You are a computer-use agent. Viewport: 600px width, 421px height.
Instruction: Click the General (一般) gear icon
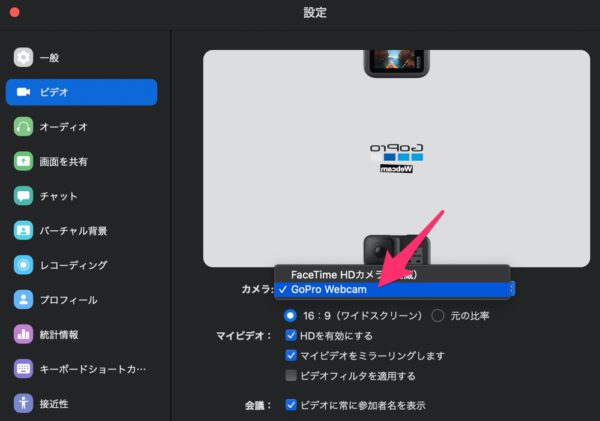coord(23,58)
